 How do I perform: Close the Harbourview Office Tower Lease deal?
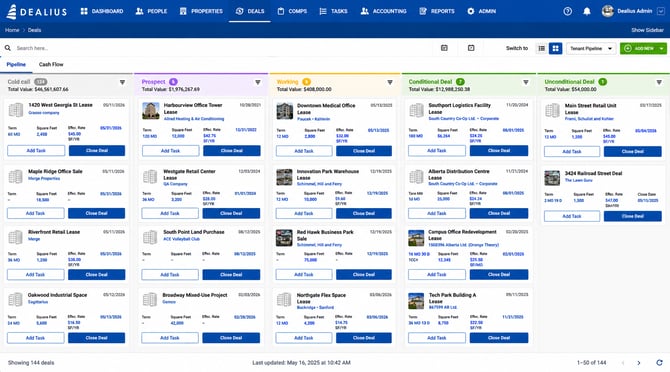232,151
